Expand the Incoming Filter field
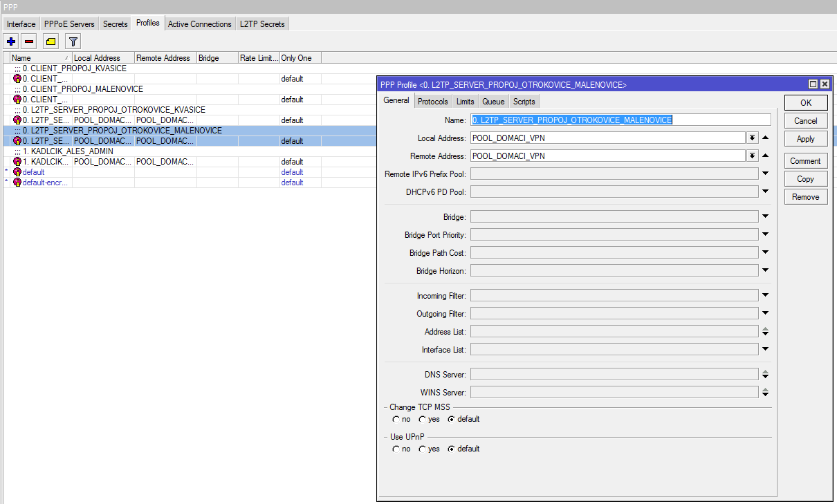 766,296
